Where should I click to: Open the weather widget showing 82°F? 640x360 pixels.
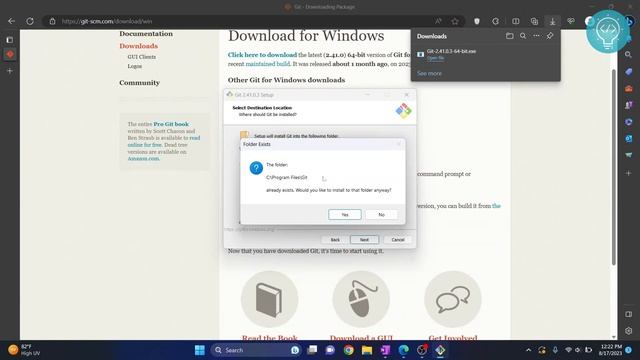tap(24, 350)
